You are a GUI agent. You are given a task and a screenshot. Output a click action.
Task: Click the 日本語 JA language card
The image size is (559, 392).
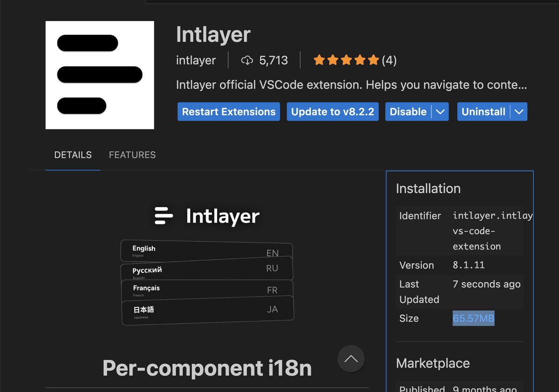[x=208, y=311]
